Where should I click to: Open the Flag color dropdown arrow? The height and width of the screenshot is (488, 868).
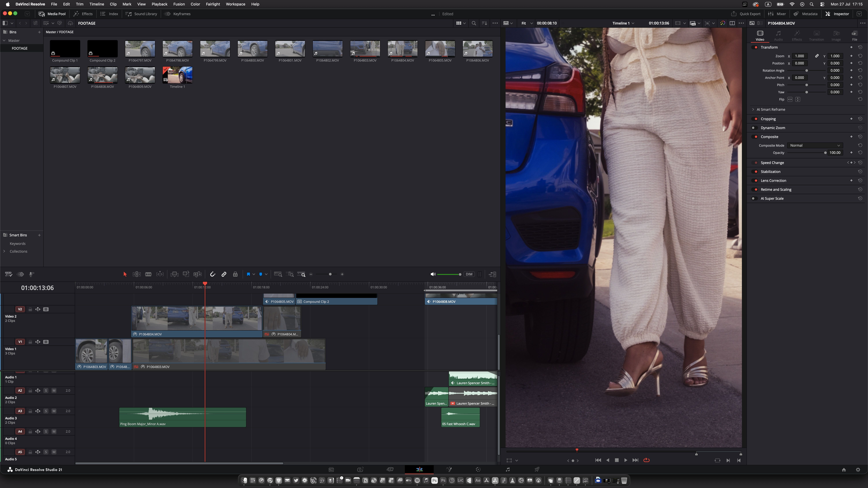[x=254, y=274]
